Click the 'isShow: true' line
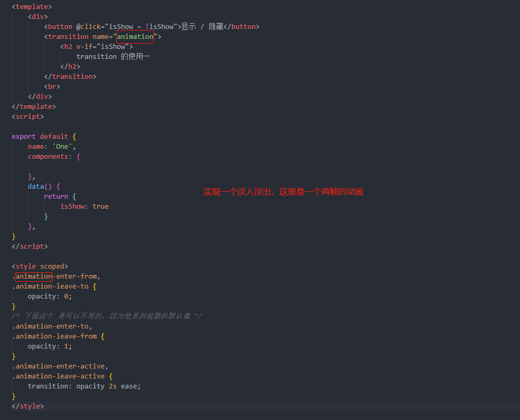Image resolution: width=520 pixels, height=420 pixels. tap(85, 207)
